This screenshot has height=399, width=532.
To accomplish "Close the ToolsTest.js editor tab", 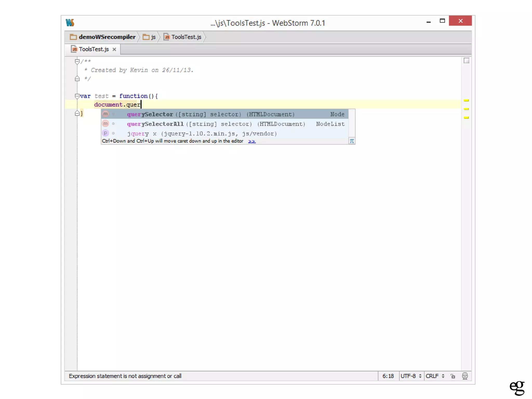I will tap(114, 49).
